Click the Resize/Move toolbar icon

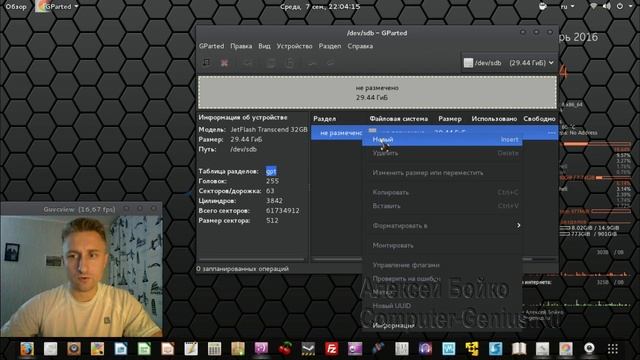coord(248,63)
